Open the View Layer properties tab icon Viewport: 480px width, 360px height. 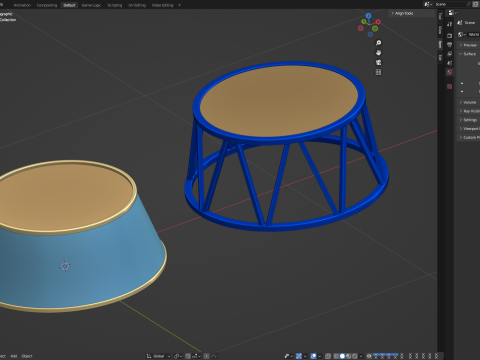(450, 54)
